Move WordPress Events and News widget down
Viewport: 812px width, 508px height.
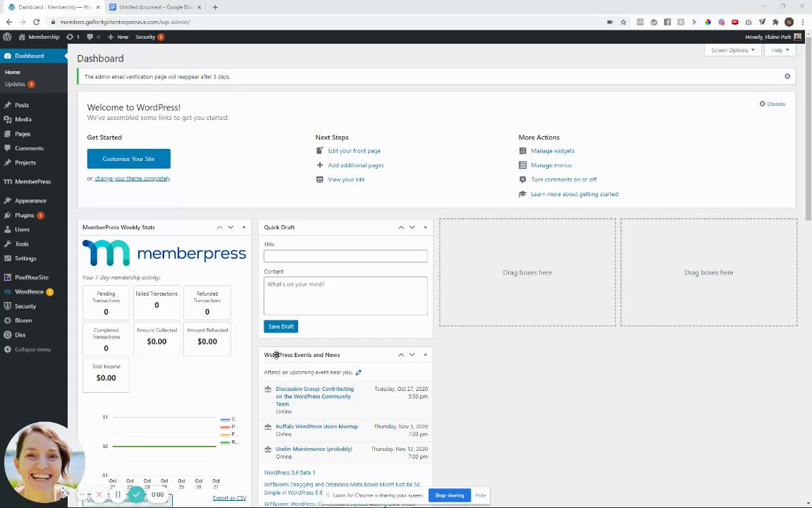coord(412,355)
